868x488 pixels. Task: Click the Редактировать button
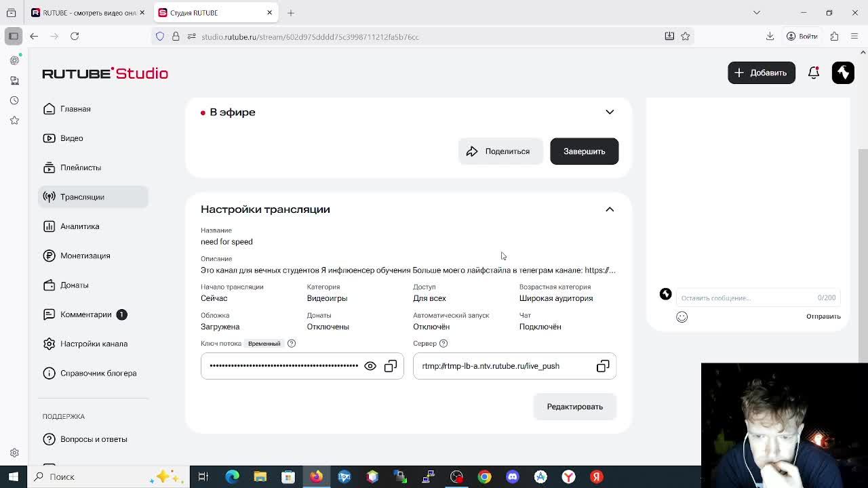tap(574, 407)
